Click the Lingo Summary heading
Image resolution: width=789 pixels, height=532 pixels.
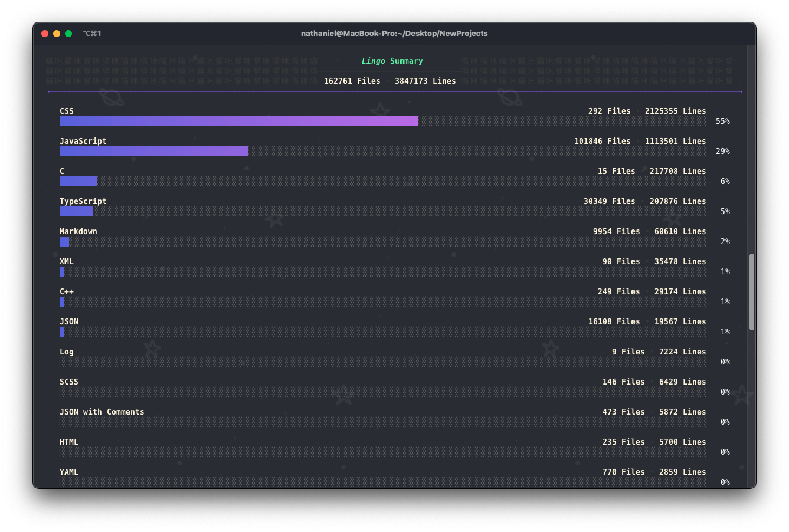(392, 60)
